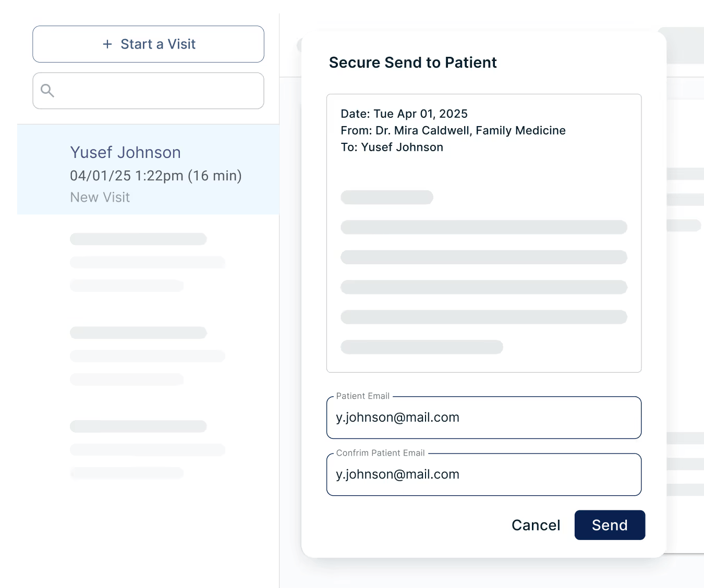Click the message body placeholder lines
Image resolution: width=704 pixels, height=588 pixels.
click(483, 272)
